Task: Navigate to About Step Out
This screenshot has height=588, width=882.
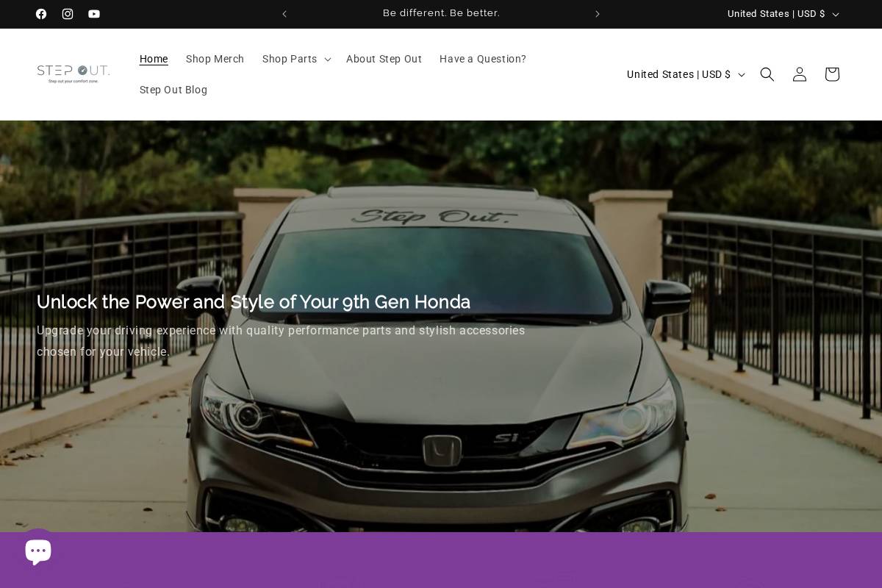Action: 384,59
